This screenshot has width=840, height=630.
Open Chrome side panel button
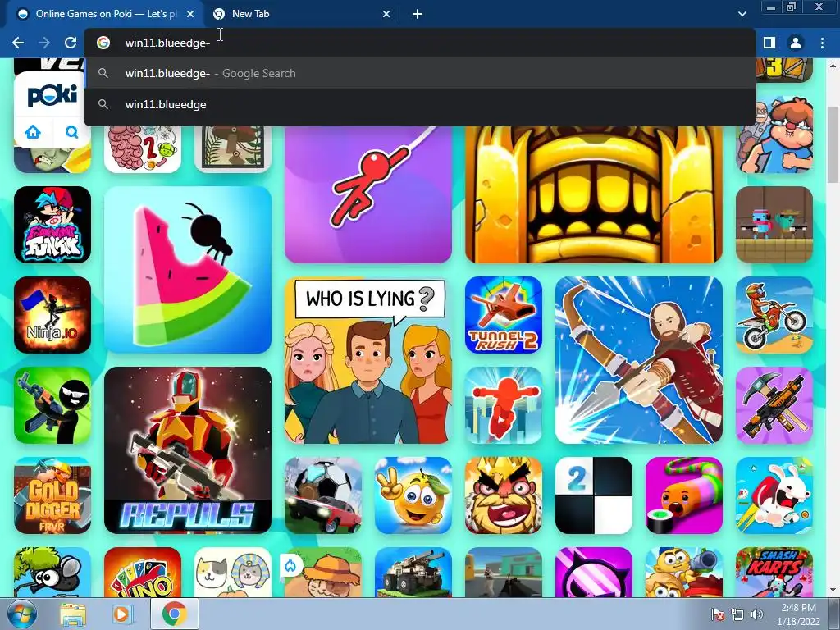(x=769, y=43)
